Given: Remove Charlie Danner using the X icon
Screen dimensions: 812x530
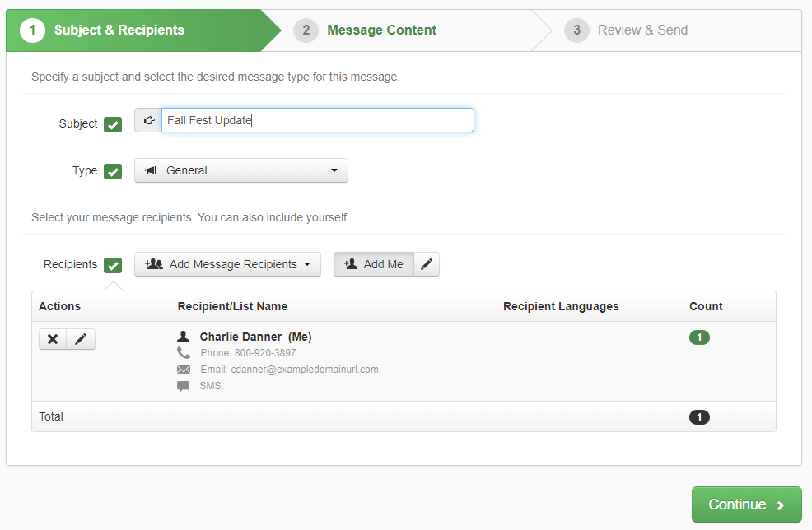Looking at the screenshot, I should click(53, 338).
